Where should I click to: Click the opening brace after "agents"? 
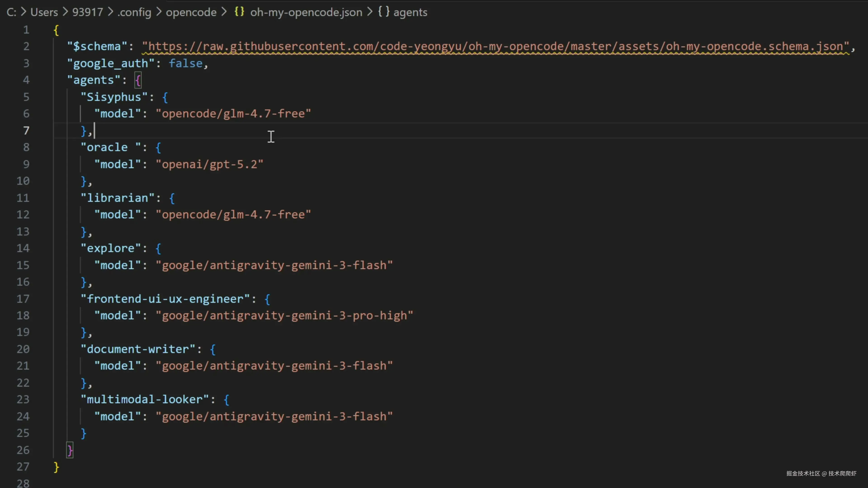pos(138,80)
